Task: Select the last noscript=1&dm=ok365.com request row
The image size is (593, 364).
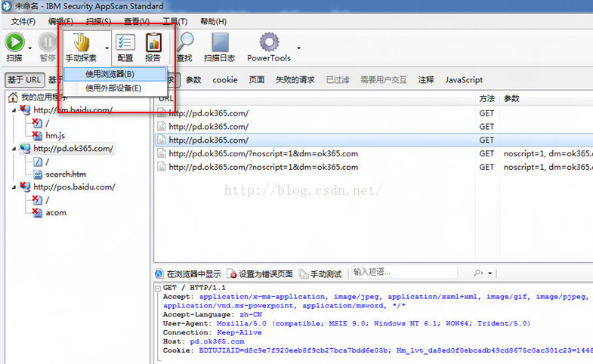Action: (x=374, y=167)
